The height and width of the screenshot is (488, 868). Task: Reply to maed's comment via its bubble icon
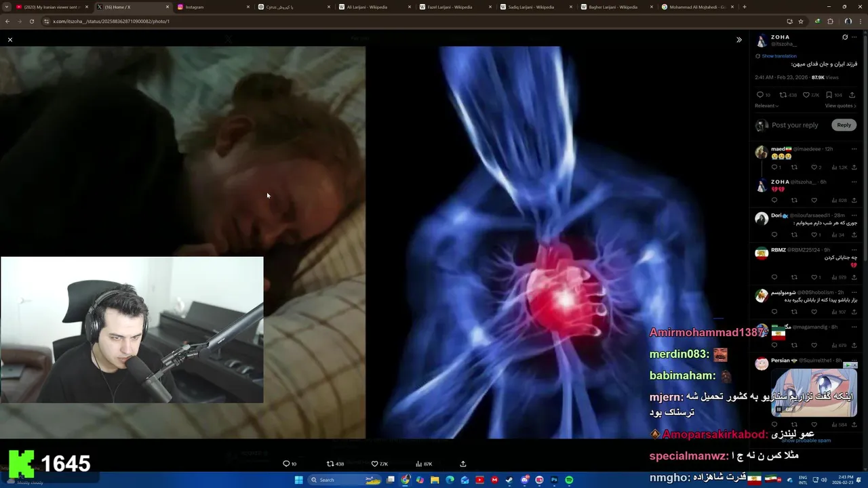(x=774, y=167)
